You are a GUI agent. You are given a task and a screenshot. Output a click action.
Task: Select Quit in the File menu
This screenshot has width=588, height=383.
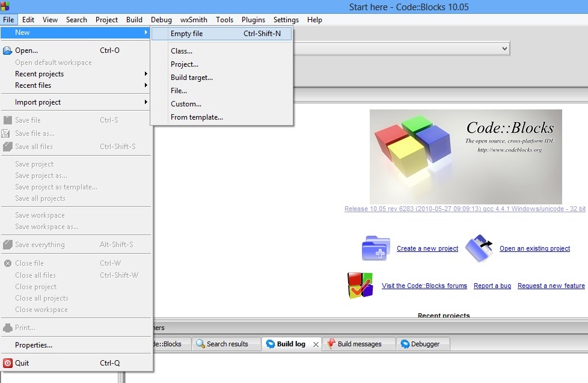point(76,363)
